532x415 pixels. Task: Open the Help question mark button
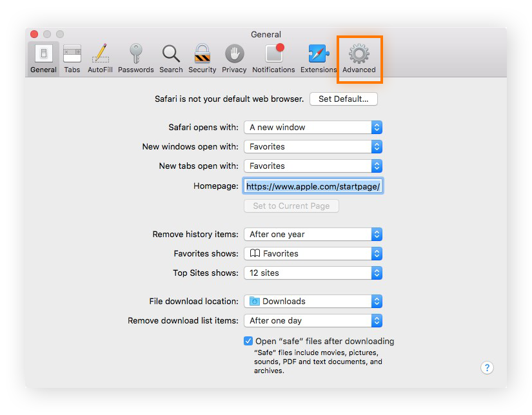click(487, 367)
